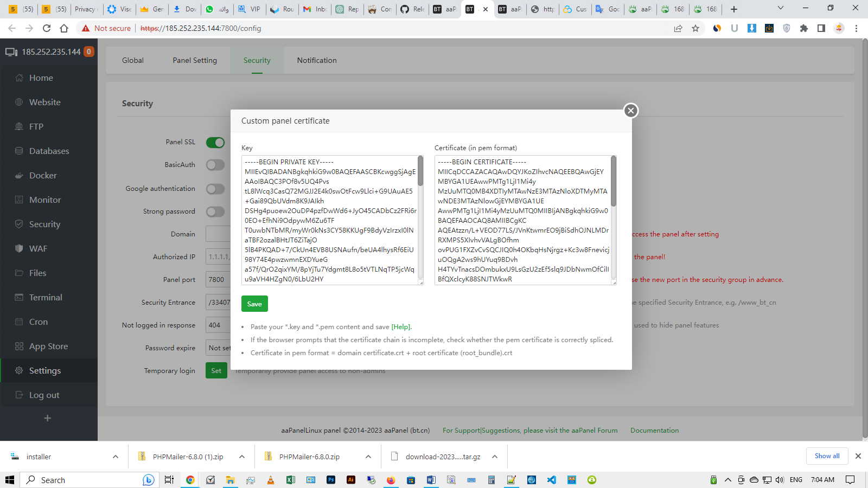Turn off the Panel SSL switch
This screenshot has height=488, width=868.
215,142
